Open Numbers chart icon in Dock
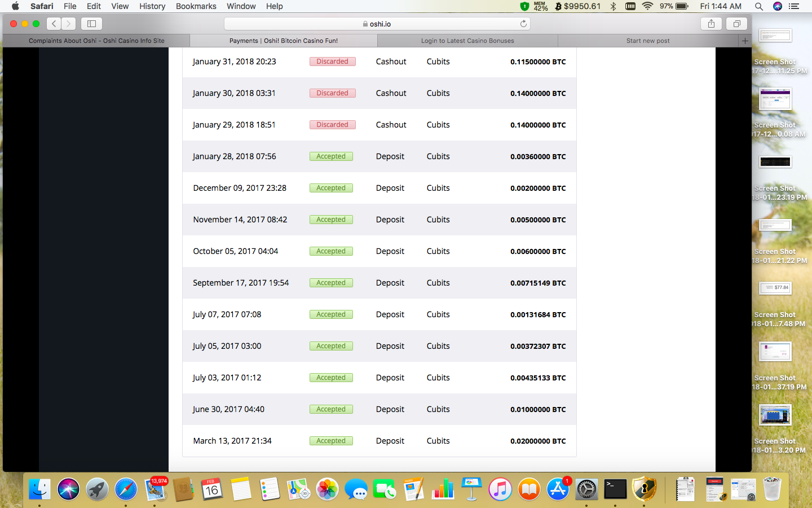The width and height of the screenshot is (812, 508). click(443, 489)
